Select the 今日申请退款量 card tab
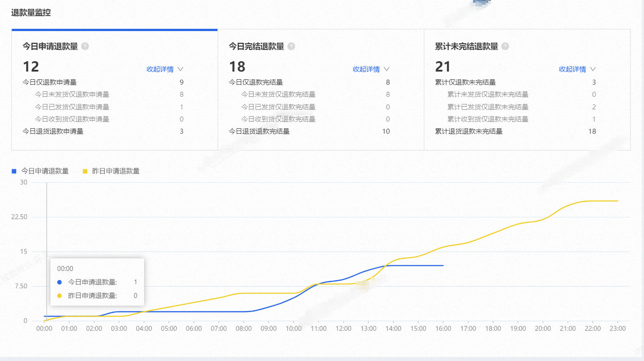Viewport: 644px width, 361px height. (115, 90)
